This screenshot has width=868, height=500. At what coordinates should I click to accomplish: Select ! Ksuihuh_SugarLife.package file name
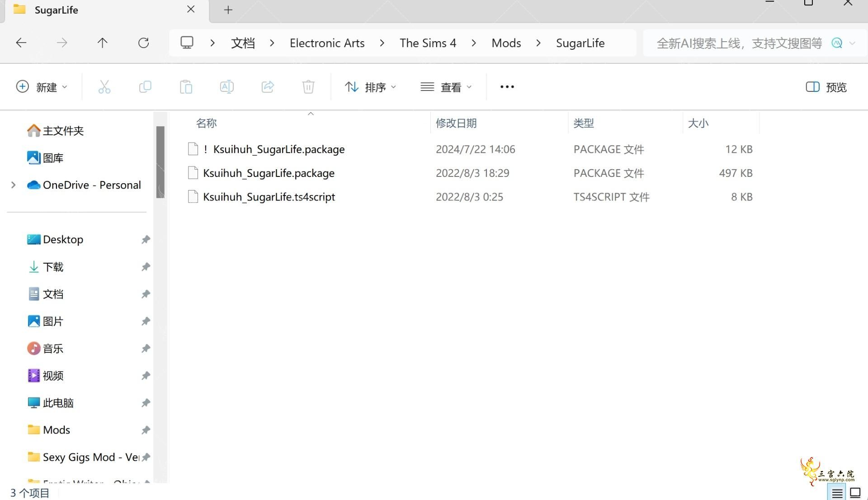pos(274,149)
